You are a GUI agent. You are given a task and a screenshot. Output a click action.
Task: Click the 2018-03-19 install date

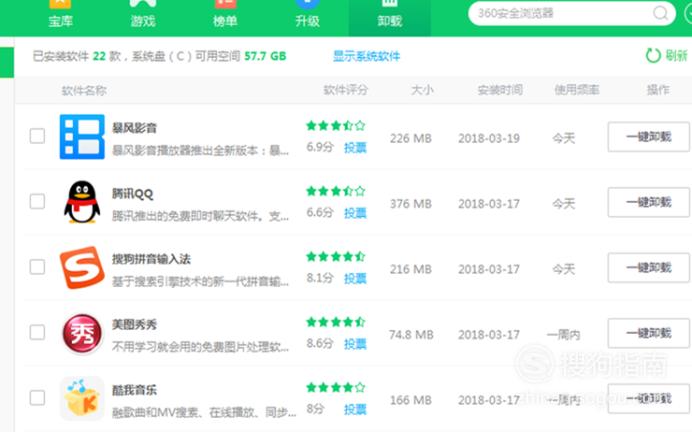pyautogui.click(x=489, y=138)
